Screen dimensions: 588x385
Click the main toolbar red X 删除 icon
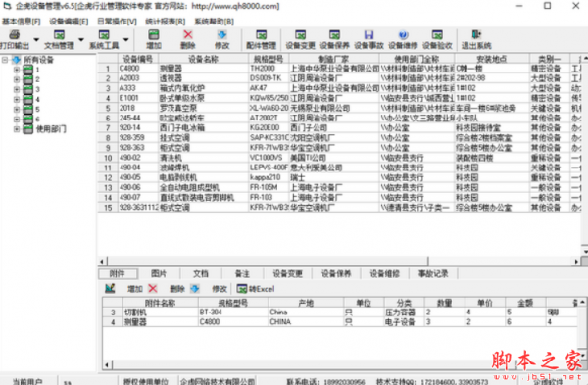(x=188, y=35)
